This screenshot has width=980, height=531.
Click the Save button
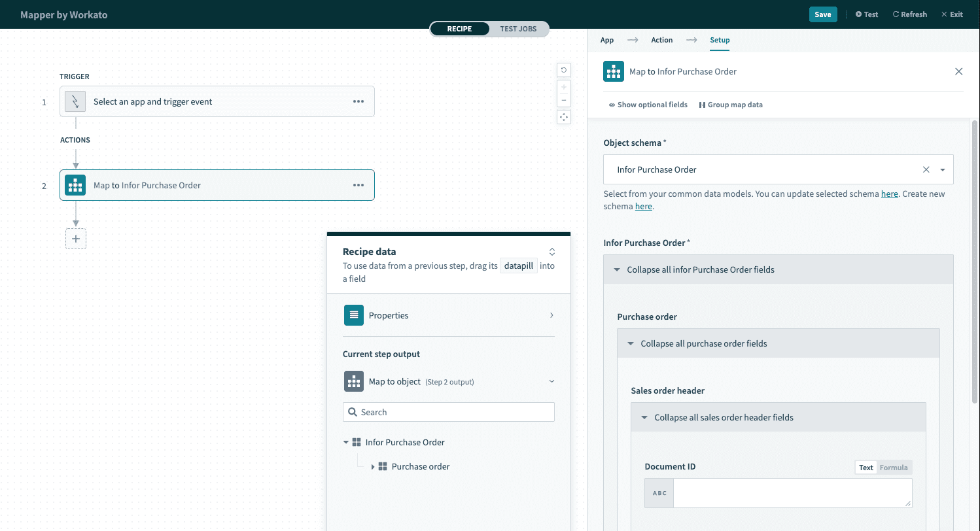click(822, 14)
